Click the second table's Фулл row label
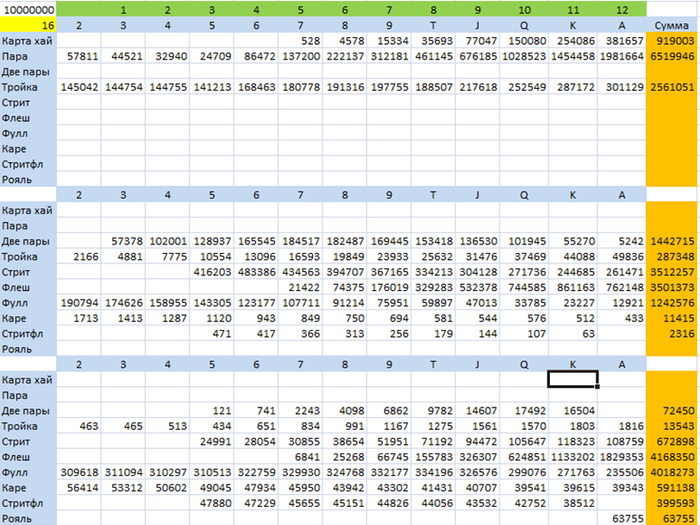The width and height of the screenshot is (700, 525). click(x=28, y=303)
